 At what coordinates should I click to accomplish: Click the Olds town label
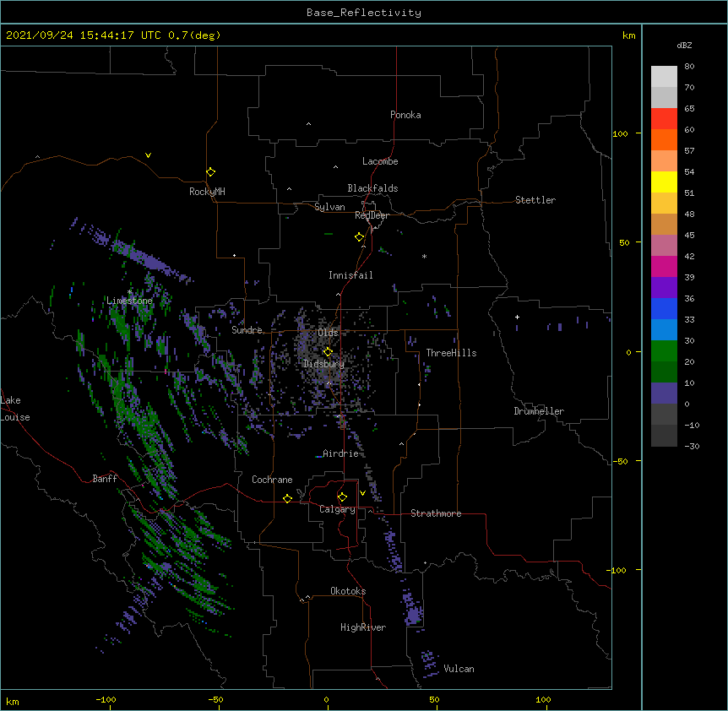coord(328,333)
